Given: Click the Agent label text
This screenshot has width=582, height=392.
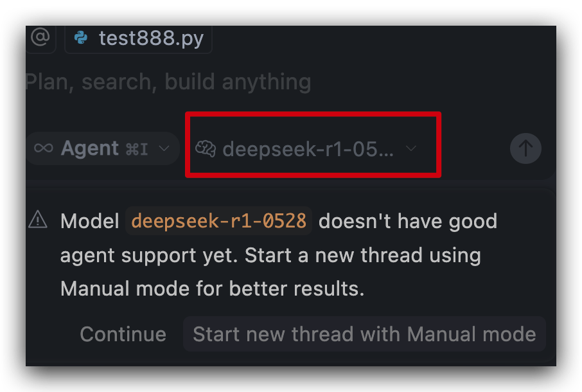Looking at the screenshot, I should tap(90, 148).
